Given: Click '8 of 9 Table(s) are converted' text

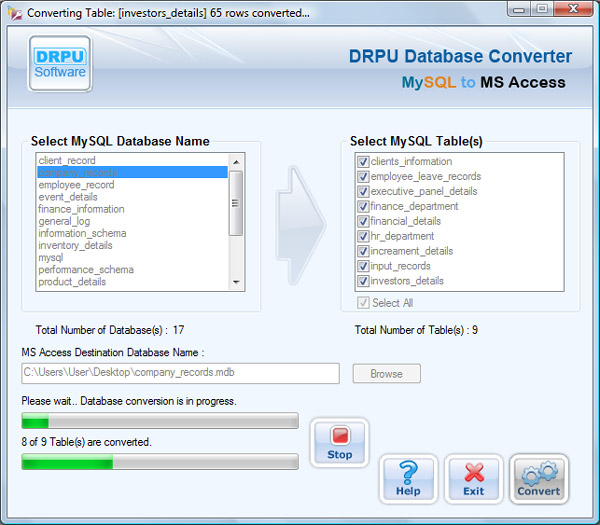Looking at the screenshot, I should point(86,442).
